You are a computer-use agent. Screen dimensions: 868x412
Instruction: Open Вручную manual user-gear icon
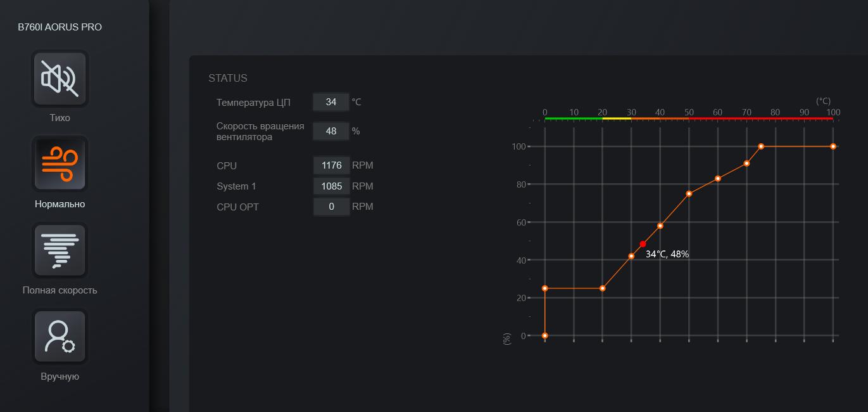click(60, 337)
